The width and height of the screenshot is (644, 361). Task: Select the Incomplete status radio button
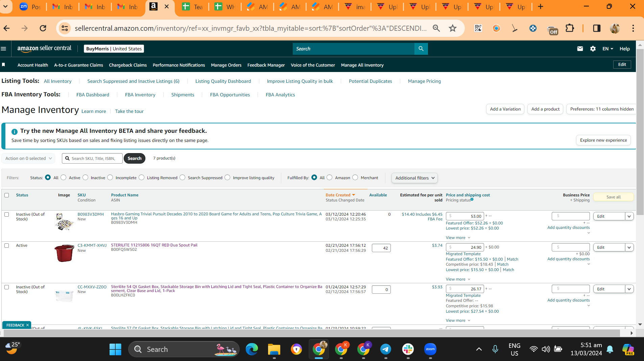coord(110,177)
